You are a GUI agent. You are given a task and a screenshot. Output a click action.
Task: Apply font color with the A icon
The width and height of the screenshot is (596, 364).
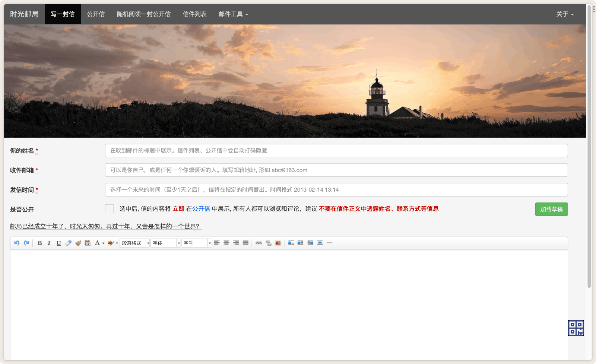coord(97,243)
